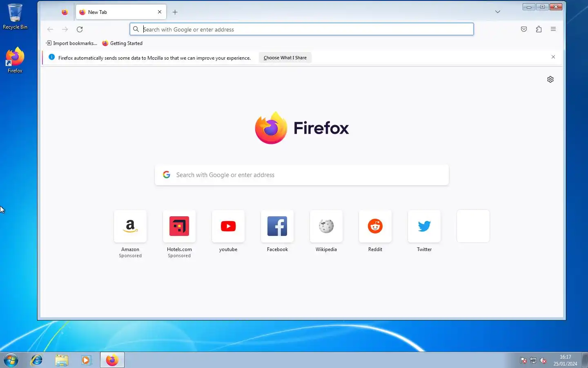Click the Firefox taskbar button

pos(112,360)
